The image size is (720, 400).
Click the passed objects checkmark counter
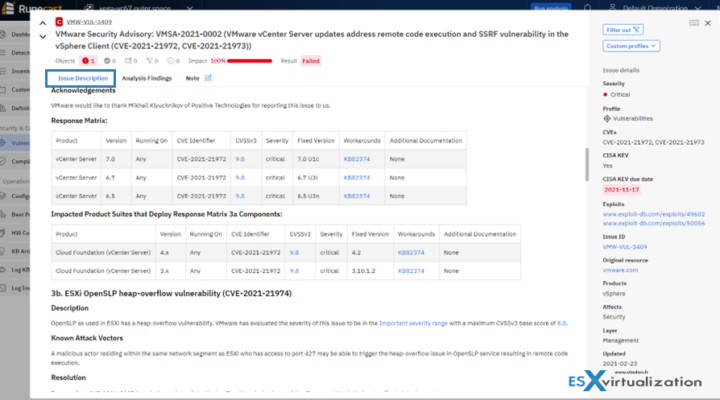(109, 61)
